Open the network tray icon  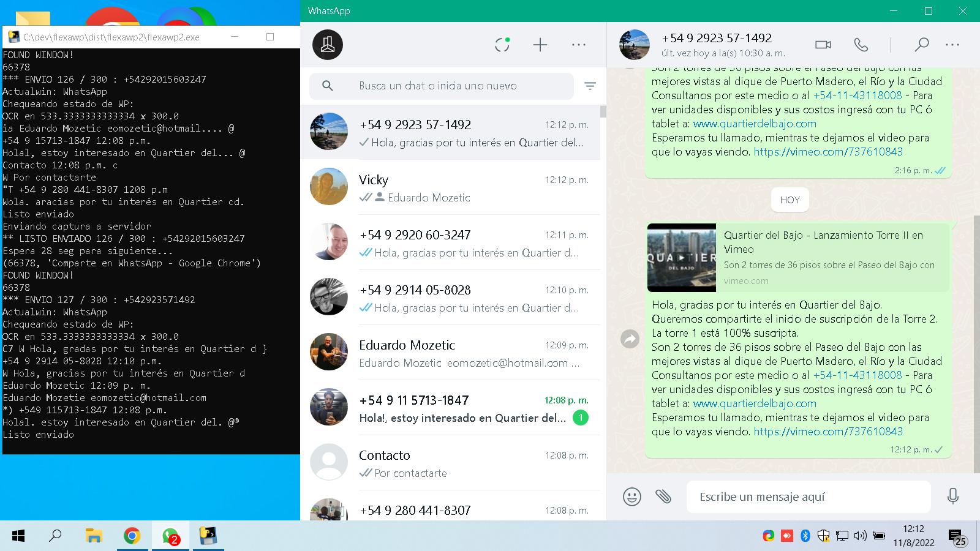point(842,536)
